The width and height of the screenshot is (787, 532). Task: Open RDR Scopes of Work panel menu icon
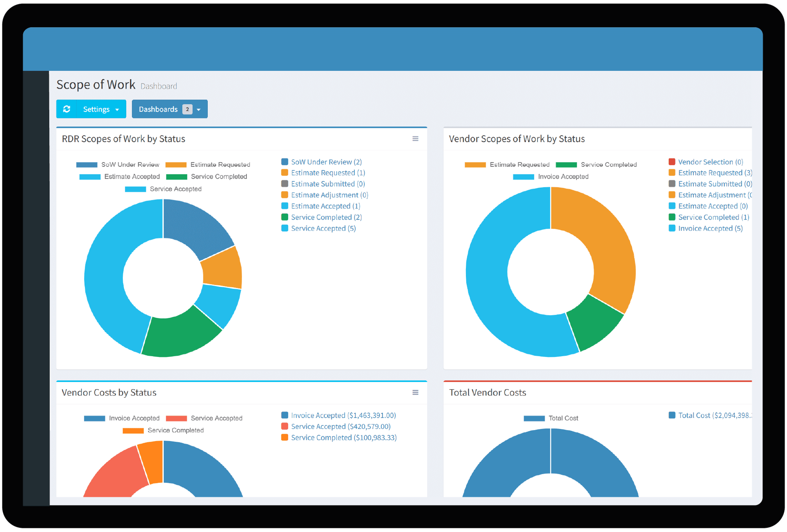[415, 139]
